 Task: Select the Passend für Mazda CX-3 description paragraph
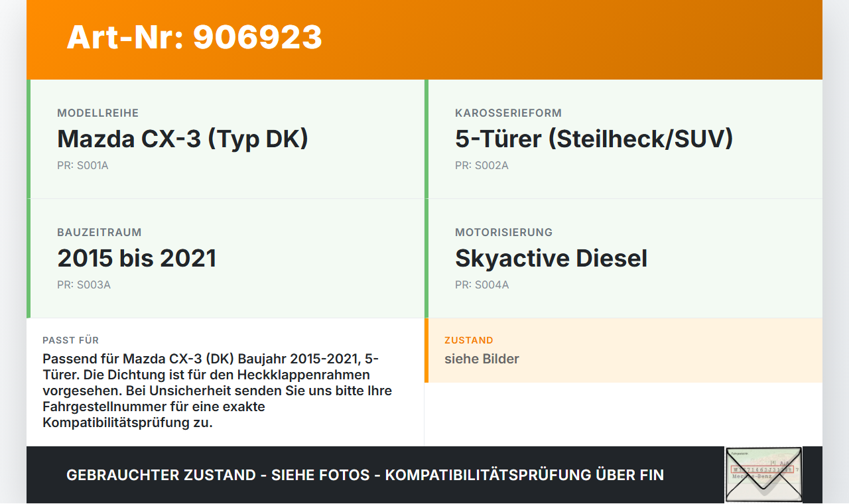[x=218, y=391]
